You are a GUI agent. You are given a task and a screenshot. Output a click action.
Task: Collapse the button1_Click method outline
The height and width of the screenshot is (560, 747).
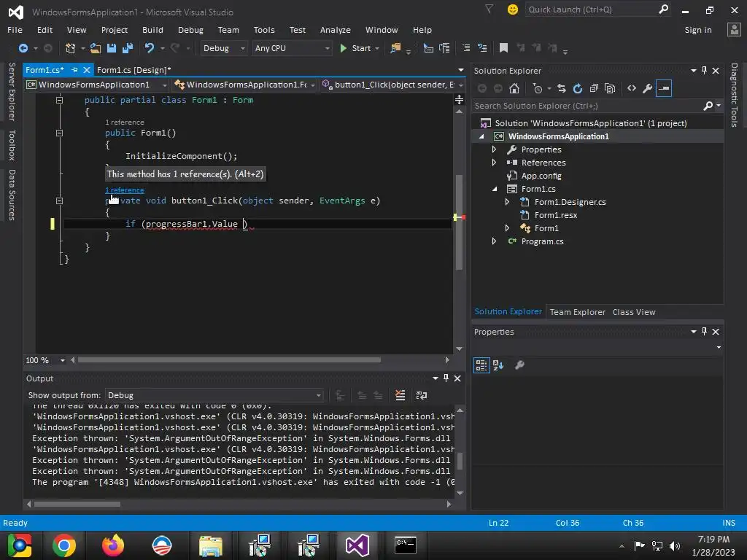60,201
